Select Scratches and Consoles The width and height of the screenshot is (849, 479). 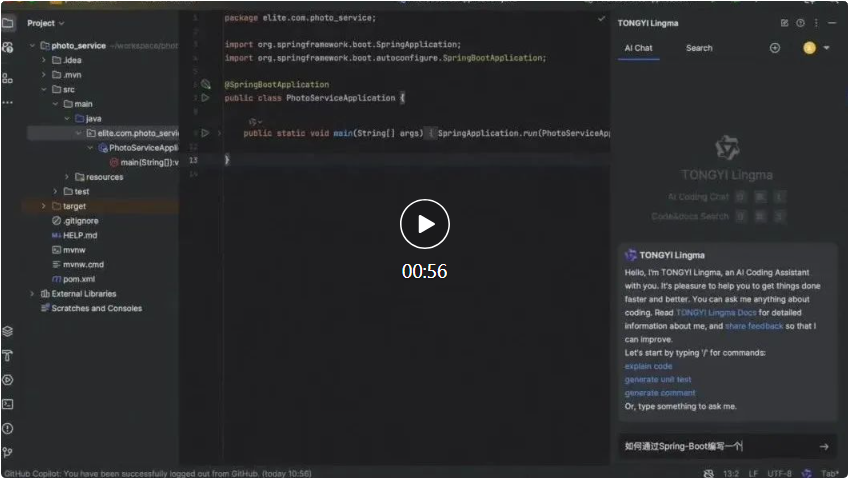[x=92, y=309]
